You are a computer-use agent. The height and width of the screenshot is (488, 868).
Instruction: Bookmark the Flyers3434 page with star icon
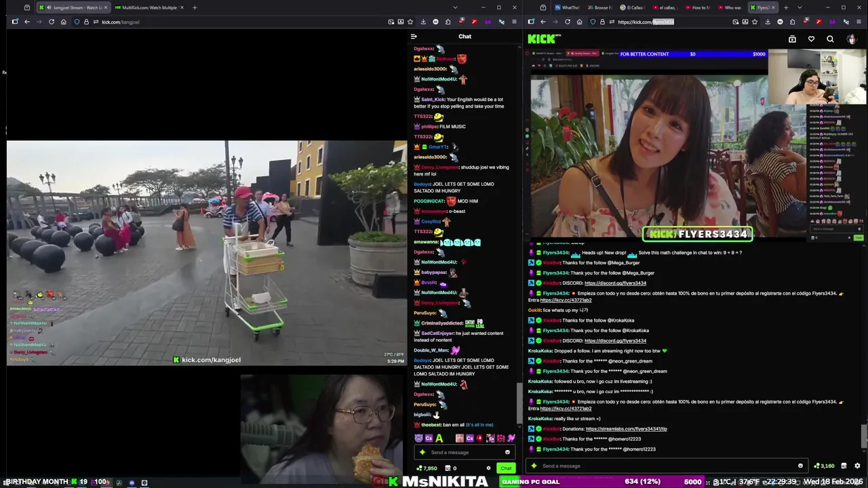tap(755, 22)
